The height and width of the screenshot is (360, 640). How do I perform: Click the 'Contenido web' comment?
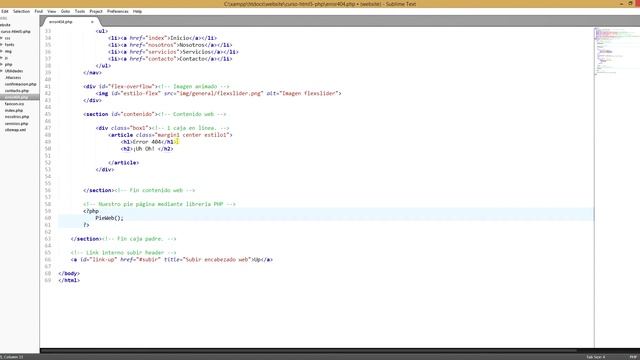pos(192,114)
